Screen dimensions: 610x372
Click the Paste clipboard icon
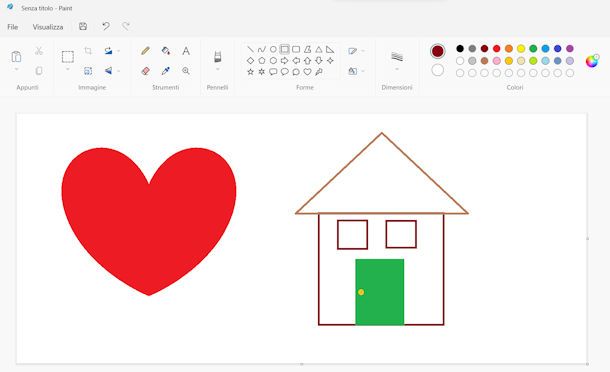click(16, 56)
